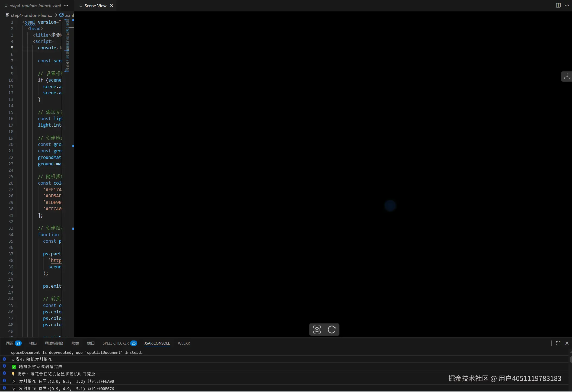Open the SPELL CHECKER tab
572x392 pixels.
point(116,343)
